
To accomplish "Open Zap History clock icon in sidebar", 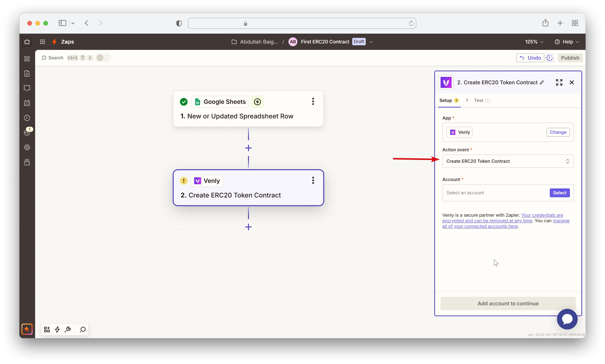I will tap(27, 118).
